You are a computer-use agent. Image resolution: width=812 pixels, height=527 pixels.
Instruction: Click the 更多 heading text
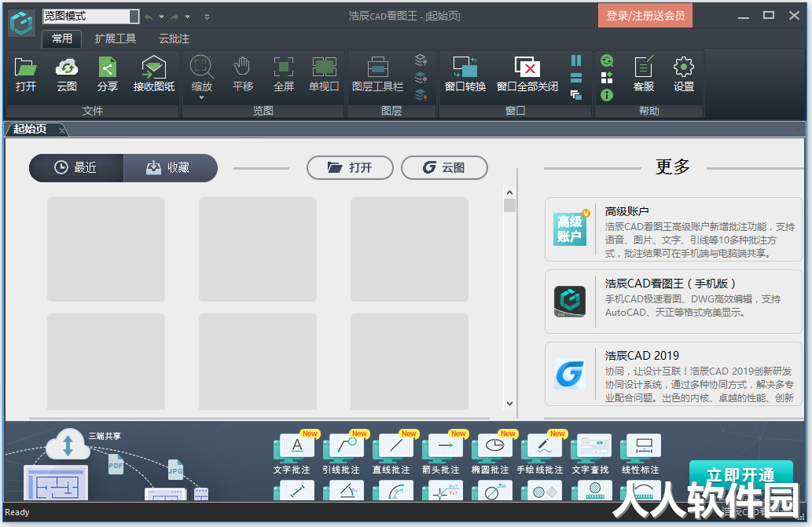coord(673,167)
